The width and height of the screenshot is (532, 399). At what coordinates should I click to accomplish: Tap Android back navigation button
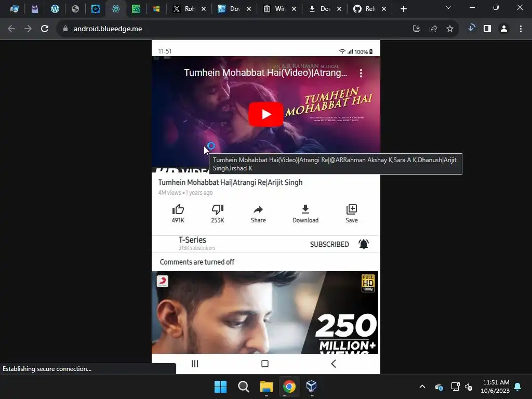(334, 364)
